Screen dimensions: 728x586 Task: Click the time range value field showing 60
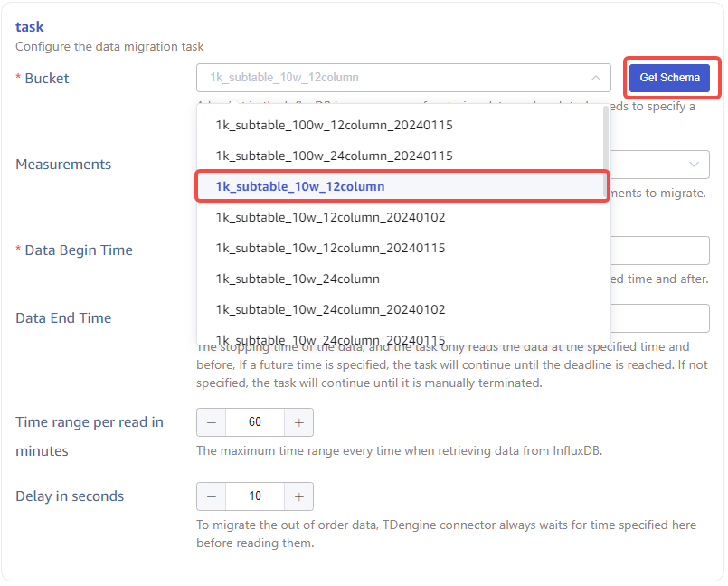pos(254,422)
